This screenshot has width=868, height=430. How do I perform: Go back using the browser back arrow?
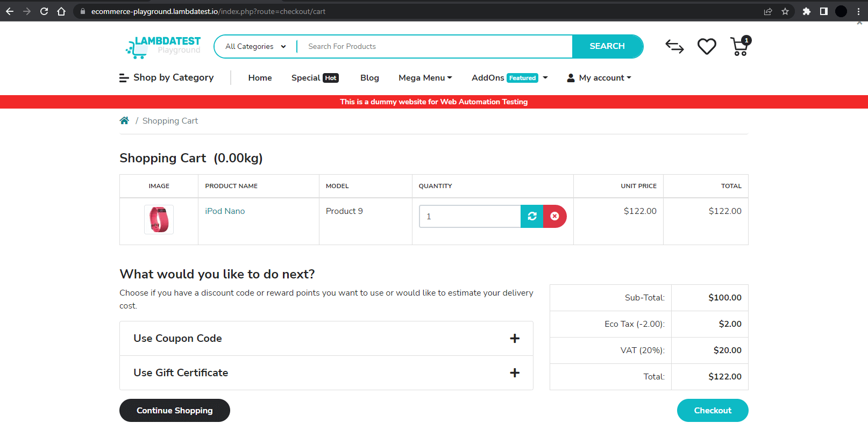[10, 11]
